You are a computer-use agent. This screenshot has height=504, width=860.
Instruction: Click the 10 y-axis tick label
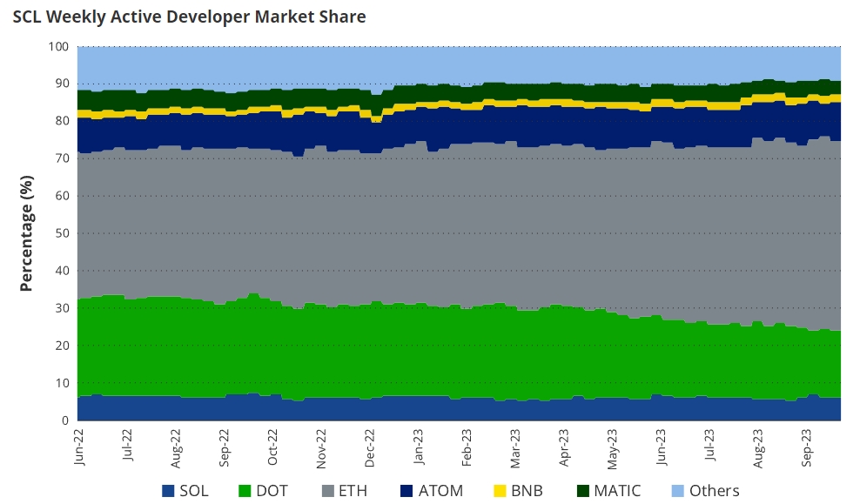[62, 383]
